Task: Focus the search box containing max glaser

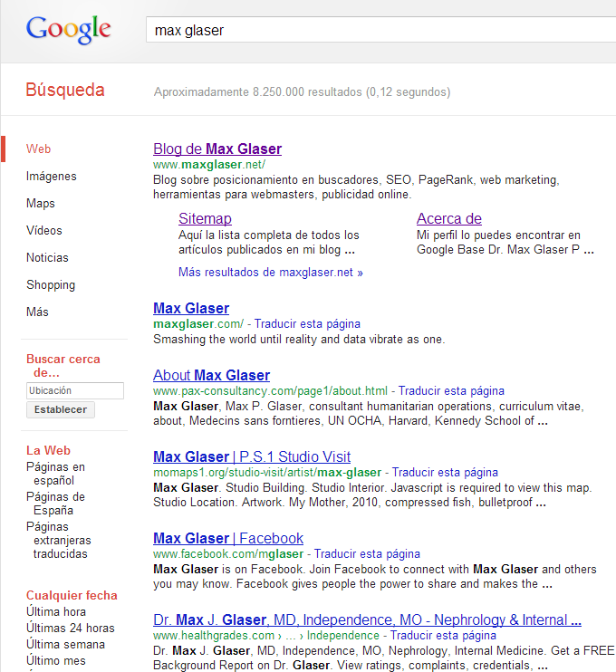Action: pos(380,30)
